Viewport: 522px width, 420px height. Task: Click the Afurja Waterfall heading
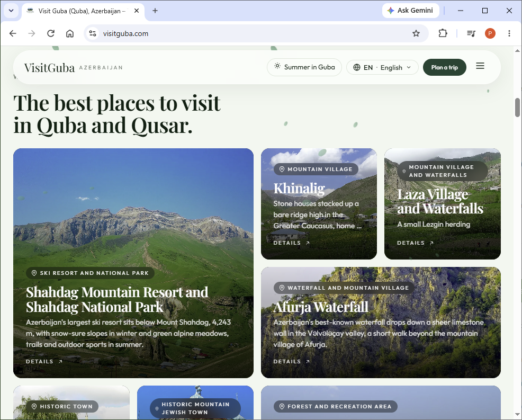[x=321, y=307]
